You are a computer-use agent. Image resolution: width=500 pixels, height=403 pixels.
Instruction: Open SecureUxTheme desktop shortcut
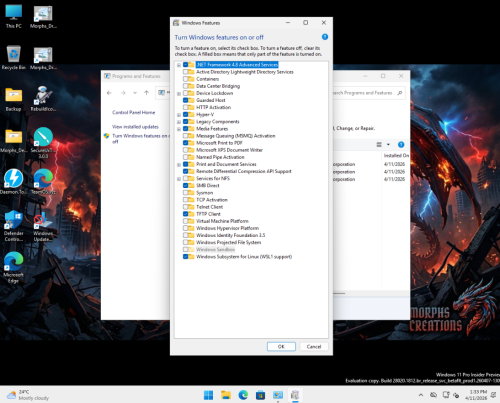(x=43, y=143)
